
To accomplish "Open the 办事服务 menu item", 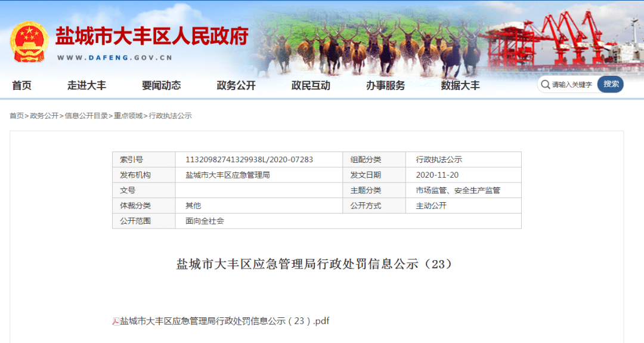I will tap(386, 85).
